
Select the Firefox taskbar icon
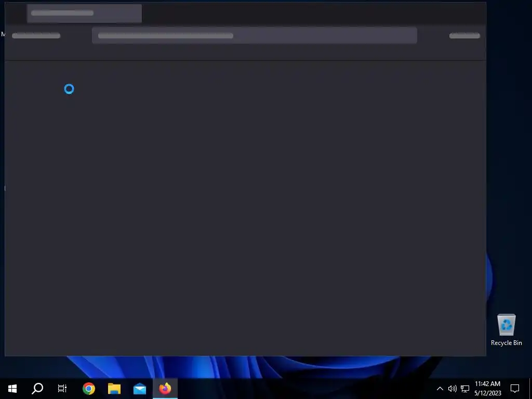pos(165,389)
